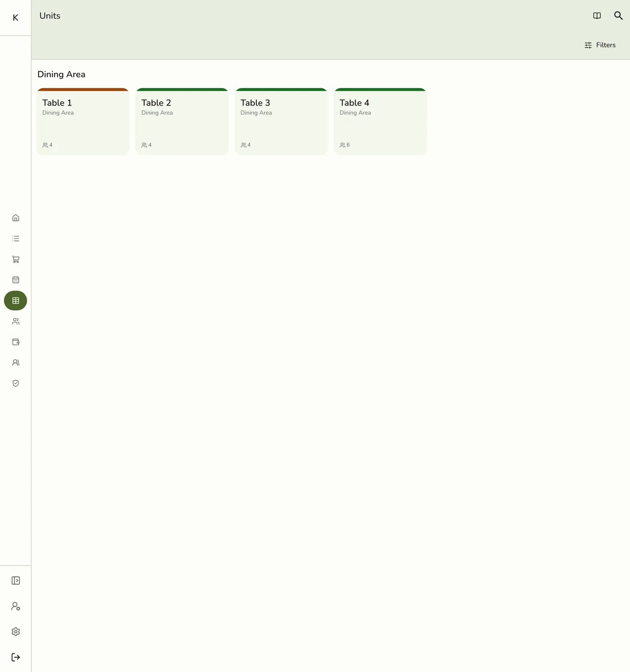Select the Table 3 card
Viewport: 630px width, 672px height.
pyautogui.click(x=281, y=121)
